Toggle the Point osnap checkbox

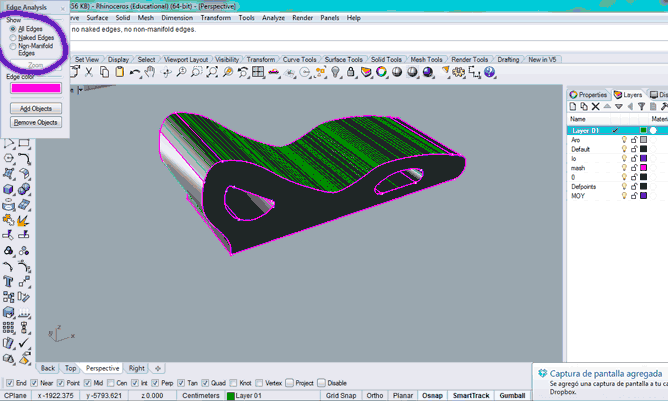[60, 383]
